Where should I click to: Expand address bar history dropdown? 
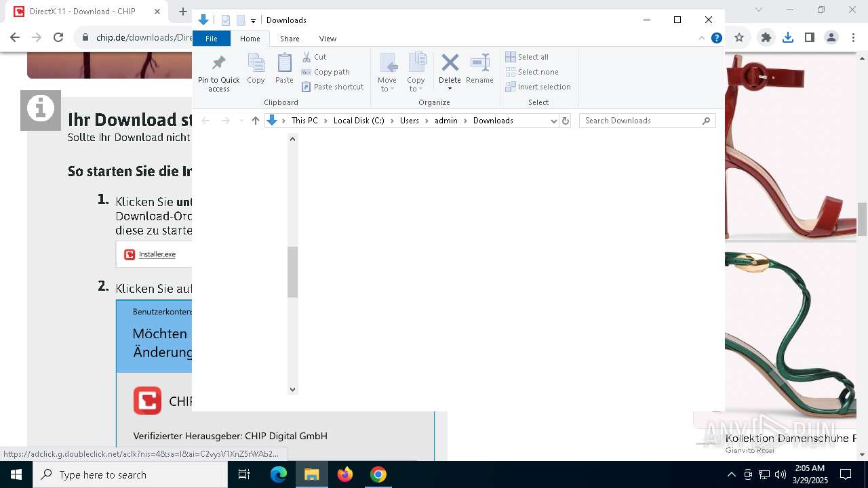coord(553,121)
